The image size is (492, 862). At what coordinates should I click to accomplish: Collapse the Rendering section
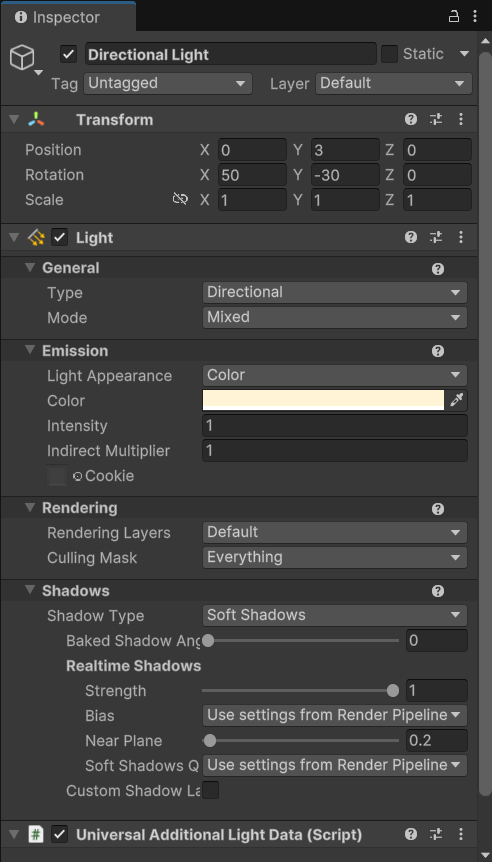(x=30, y=507)
